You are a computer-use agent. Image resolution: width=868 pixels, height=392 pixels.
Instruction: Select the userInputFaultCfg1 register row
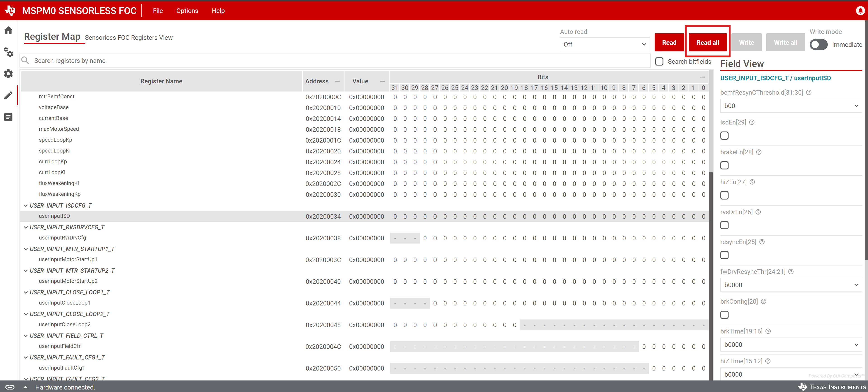tap(364, 368)
